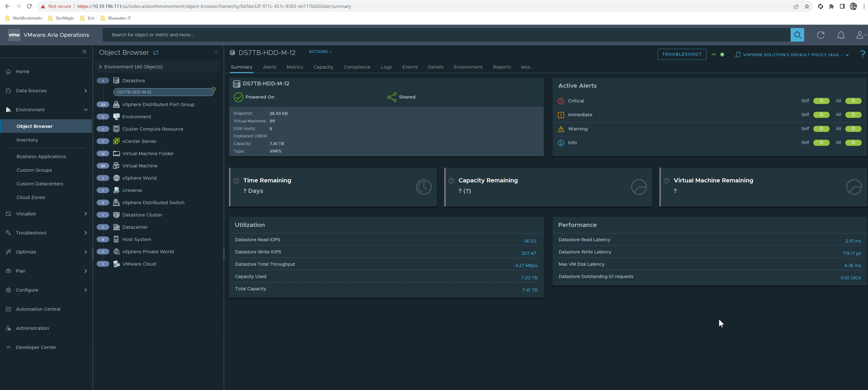
Task: Click the refresh icon in top bar
Action: point(821,35)
